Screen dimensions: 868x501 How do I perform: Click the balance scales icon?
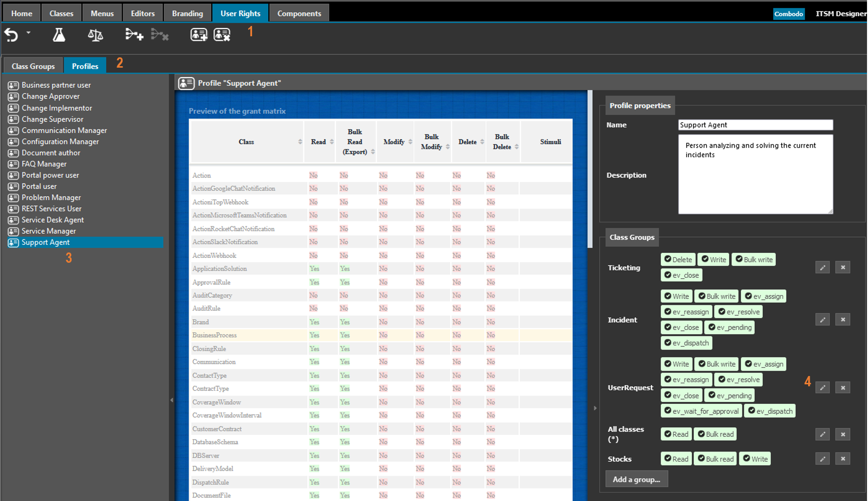95,35
